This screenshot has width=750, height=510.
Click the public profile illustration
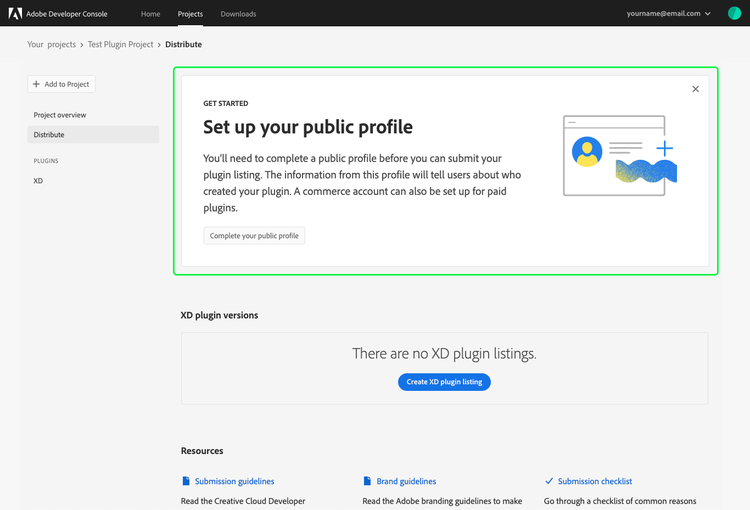[620, 155]
